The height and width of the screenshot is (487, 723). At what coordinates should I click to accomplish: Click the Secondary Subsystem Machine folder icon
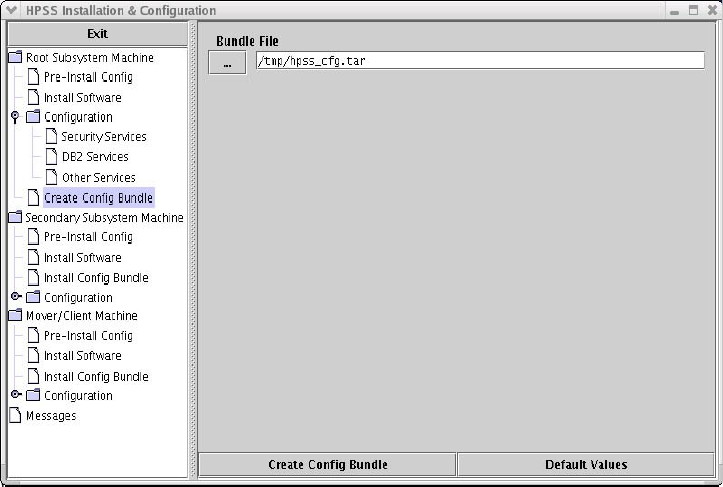(x=15, y=217)
